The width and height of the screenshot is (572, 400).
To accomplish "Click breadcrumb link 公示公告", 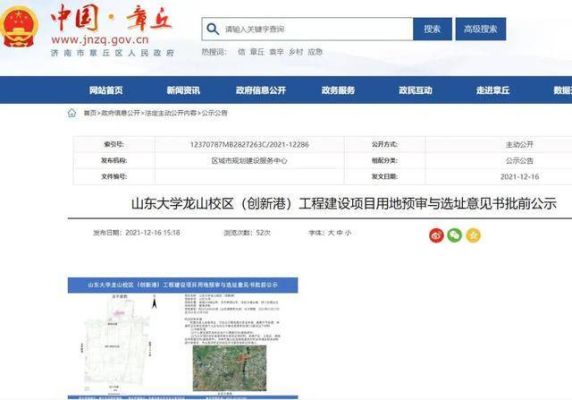I will [214, 113].
